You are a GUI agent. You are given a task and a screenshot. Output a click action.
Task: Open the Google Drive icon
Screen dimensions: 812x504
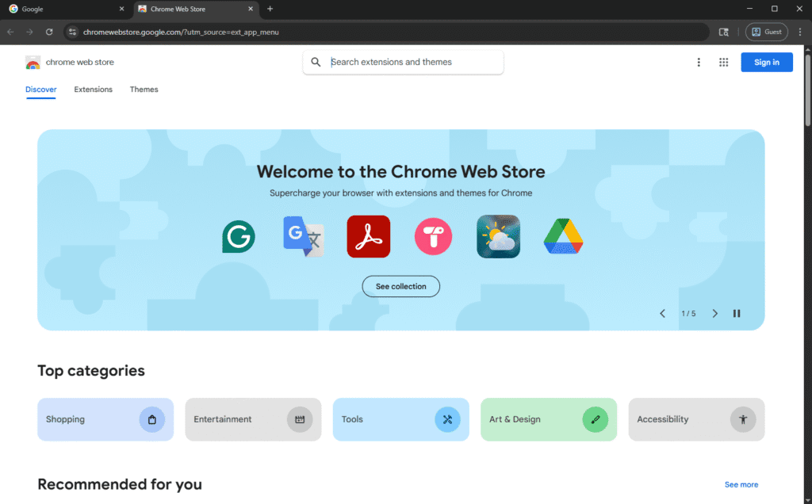point(563,236)
